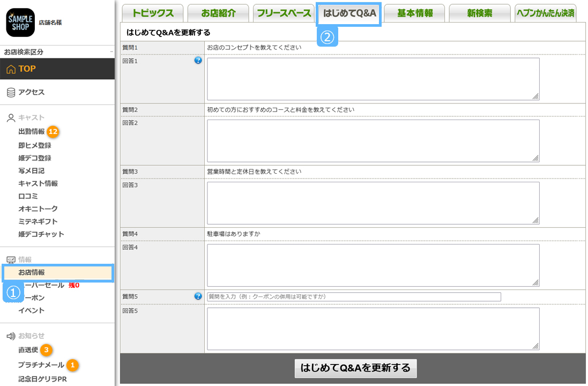This screenshot has width=588, height=386.
Task: Click the 質問5 question input field
Action: tap(354, 296)
